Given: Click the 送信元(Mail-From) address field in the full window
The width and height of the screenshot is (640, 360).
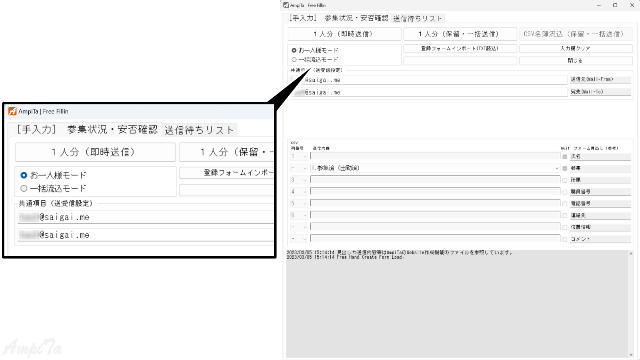Looking at the screenshot, I should (429, 80).
